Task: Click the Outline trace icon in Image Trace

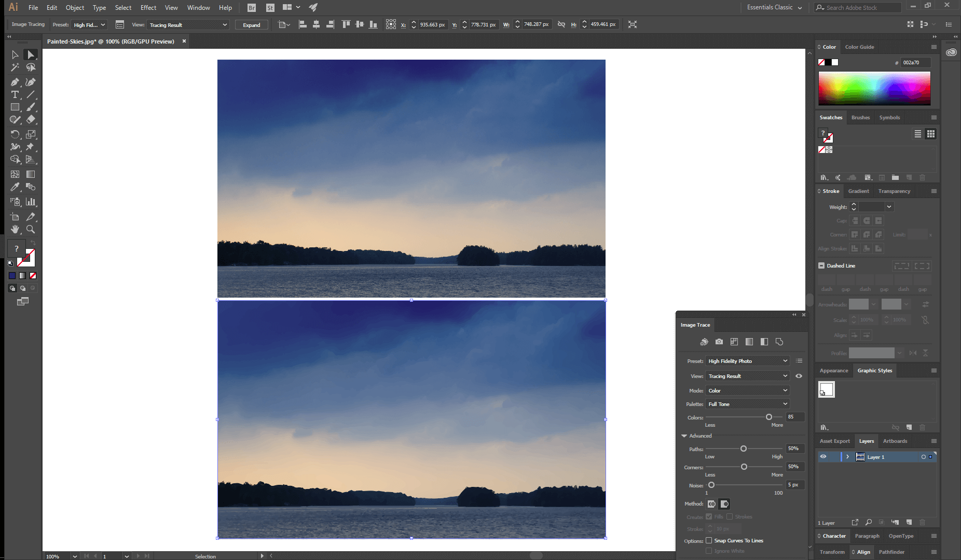Action: 780,341
